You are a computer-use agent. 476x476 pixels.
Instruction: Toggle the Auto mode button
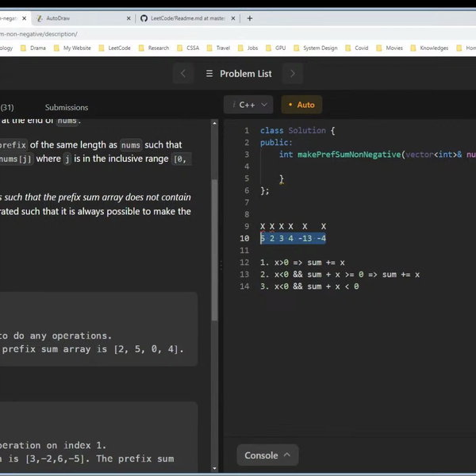(x=301, y=105)
